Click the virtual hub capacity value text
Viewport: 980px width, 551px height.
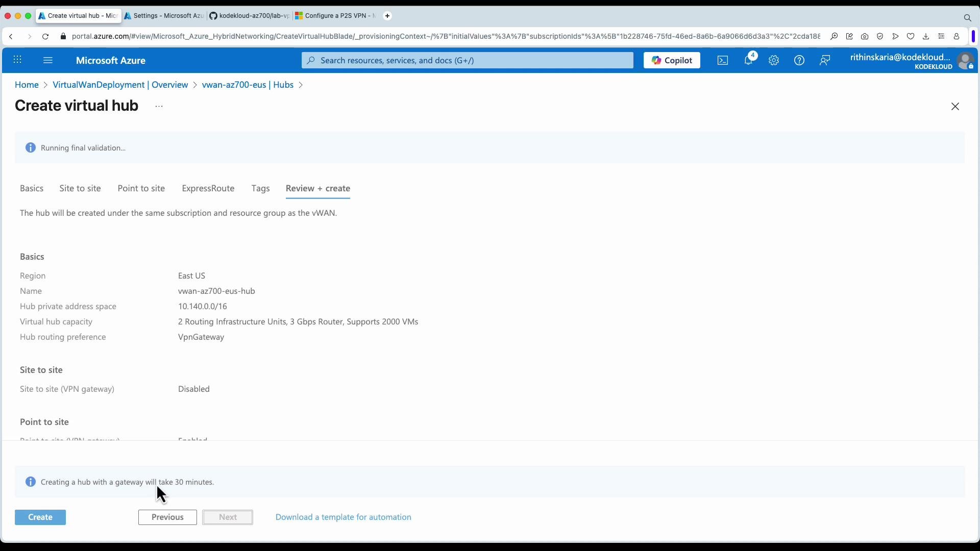click(298, 321)
